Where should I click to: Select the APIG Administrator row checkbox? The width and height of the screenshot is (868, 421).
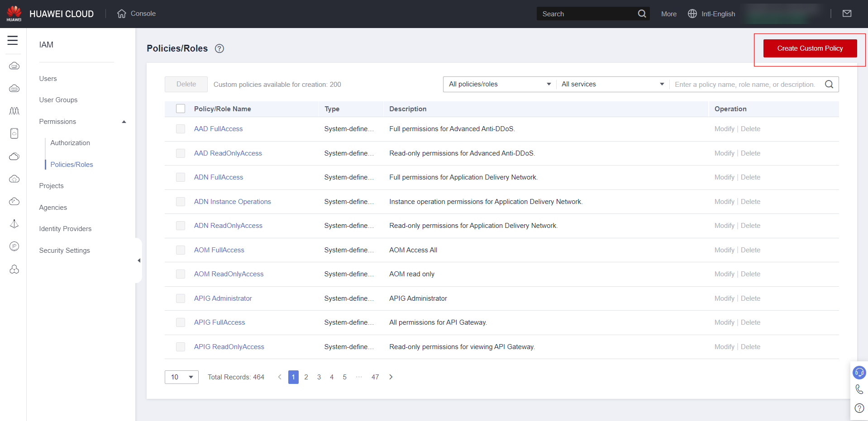pyautogui.click(x=181, y=298)
